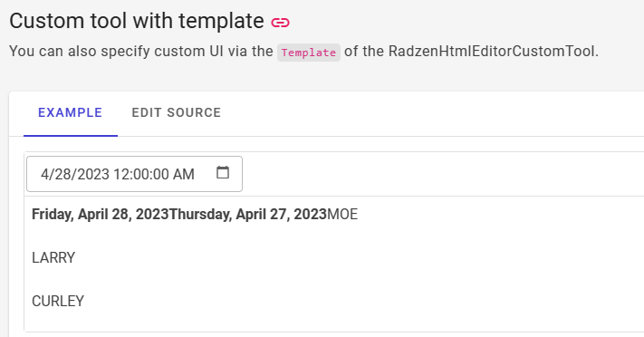Screen dimensions: 644x337
Task: Click the blank line between LARRY and CURLEY
Action: point(329,279)
